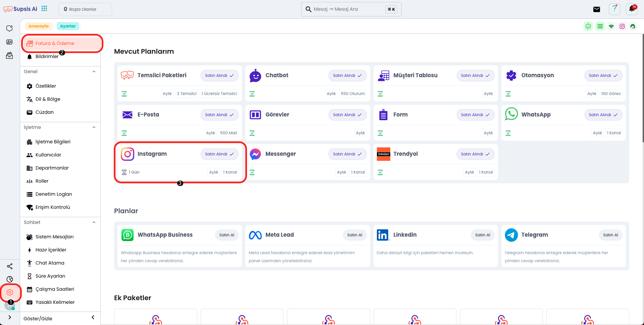Open Erişim Kontrolü item
This screenshot has width=644, height=325.
(60, 207)
